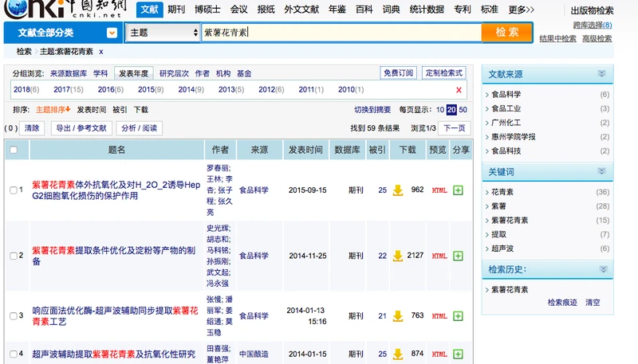Collapse the 关键词 panel
This screenshot has height=364, width=638.
click(602, 171)
